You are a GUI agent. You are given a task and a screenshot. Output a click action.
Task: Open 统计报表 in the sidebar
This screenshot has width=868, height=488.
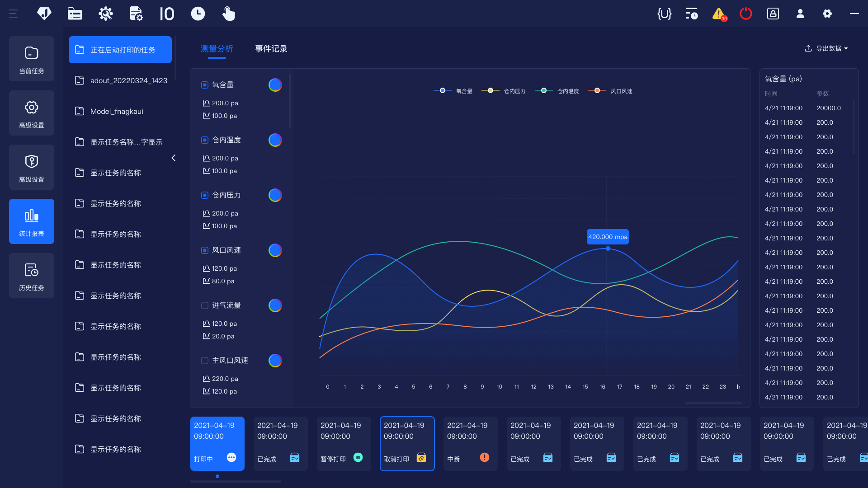32,221
